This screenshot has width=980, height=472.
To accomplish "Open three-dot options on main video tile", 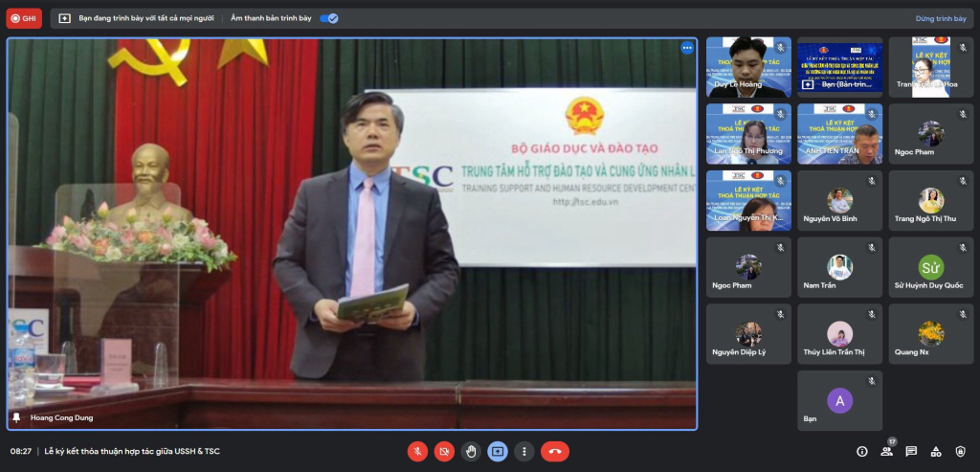I will click(x=687, y=48).
